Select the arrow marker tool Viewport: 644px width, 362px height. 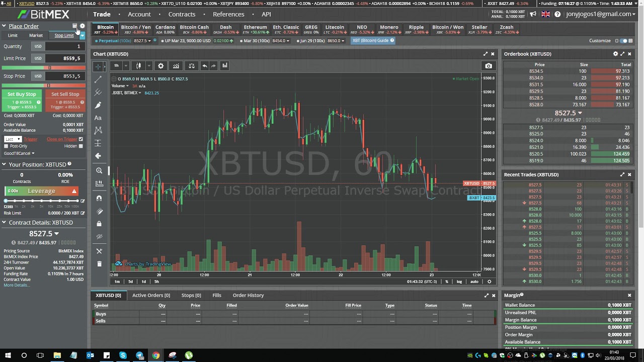99,156
